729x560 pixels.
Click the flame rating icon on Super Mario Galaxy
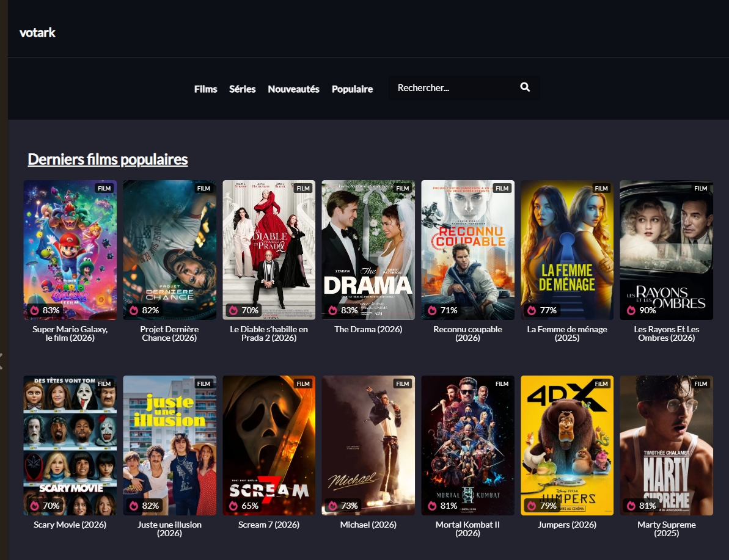(35, 310)
